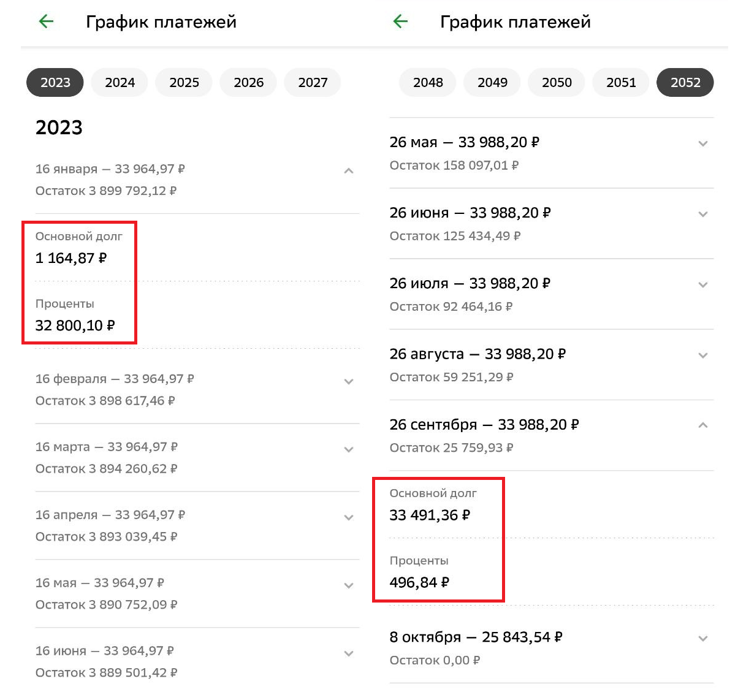Collapse the 26 сентября payment details
The width and height of the screenshot is (738, 700).
[703, 425]
